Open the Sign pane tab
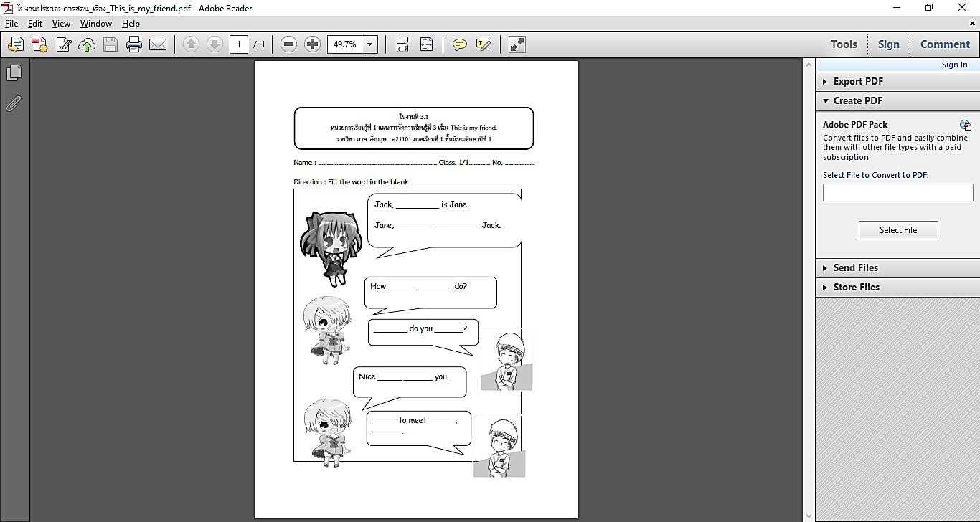The width and height of the screenshot is (980, 522). point(888,44)
